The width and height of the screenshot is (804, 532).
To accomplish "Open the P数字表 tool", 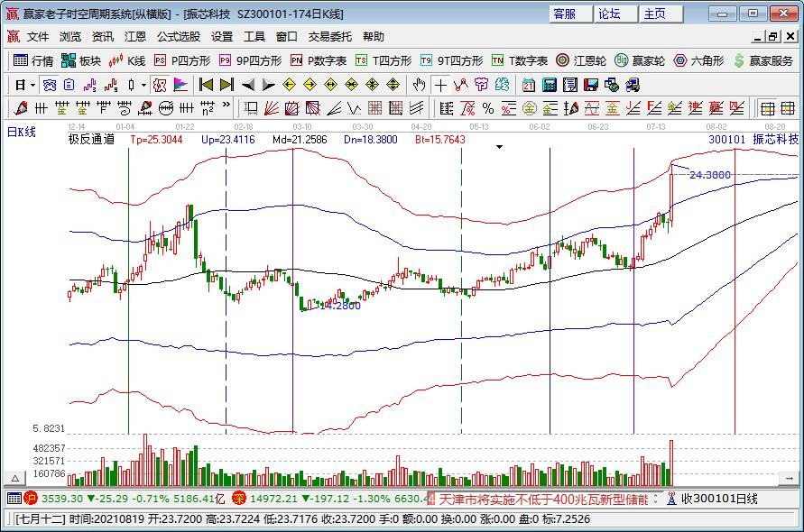I will [319, 61].
